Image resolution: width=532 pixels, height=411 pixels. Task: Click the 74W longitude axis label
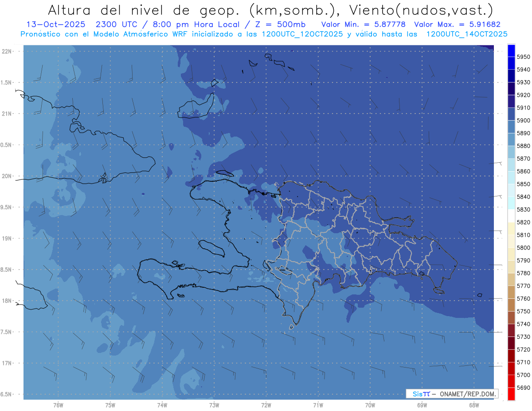pos(162,405)
